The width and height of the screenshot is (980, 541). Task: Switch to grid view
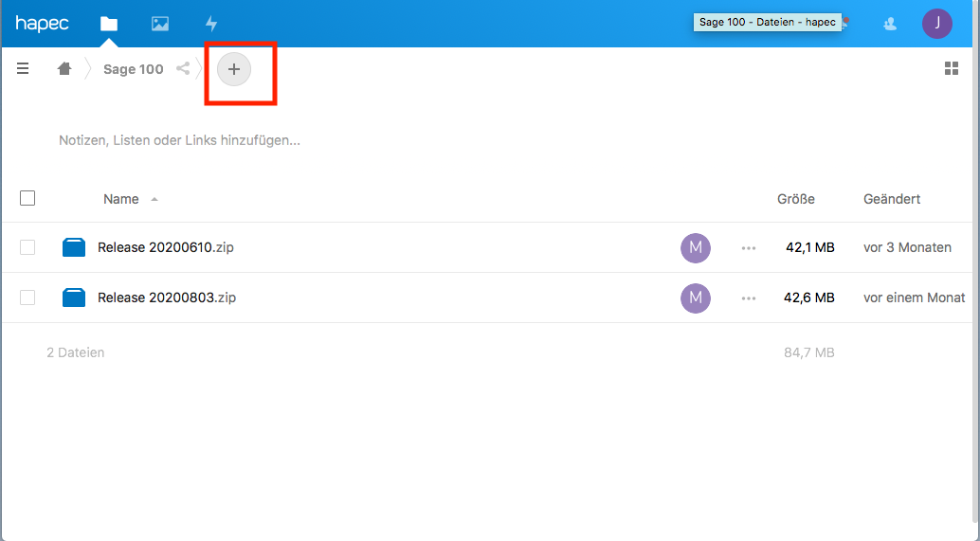952,68
